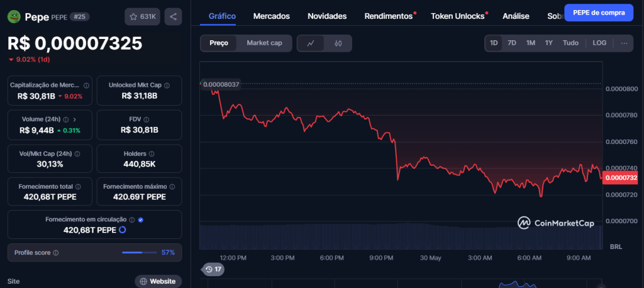The image size is (644, 288).
Task: Open the Mercados tab
Action: pos(272,16)
